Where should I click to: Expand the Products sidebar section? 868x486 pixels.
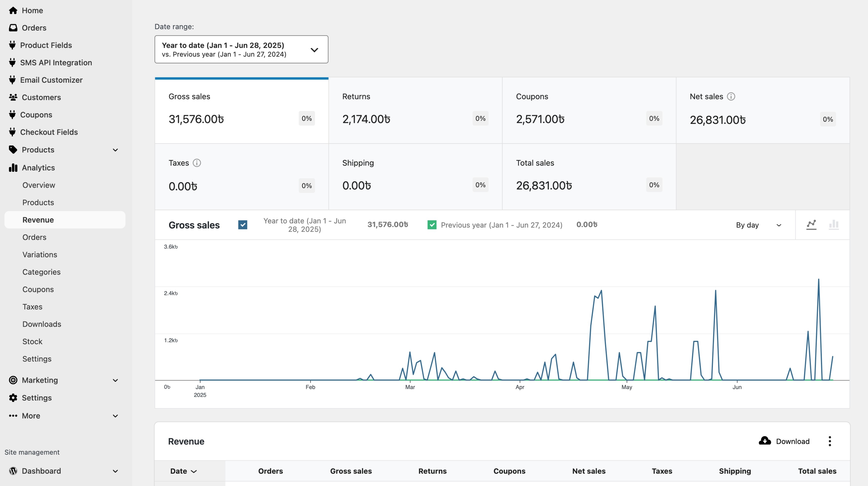(115, 150)
